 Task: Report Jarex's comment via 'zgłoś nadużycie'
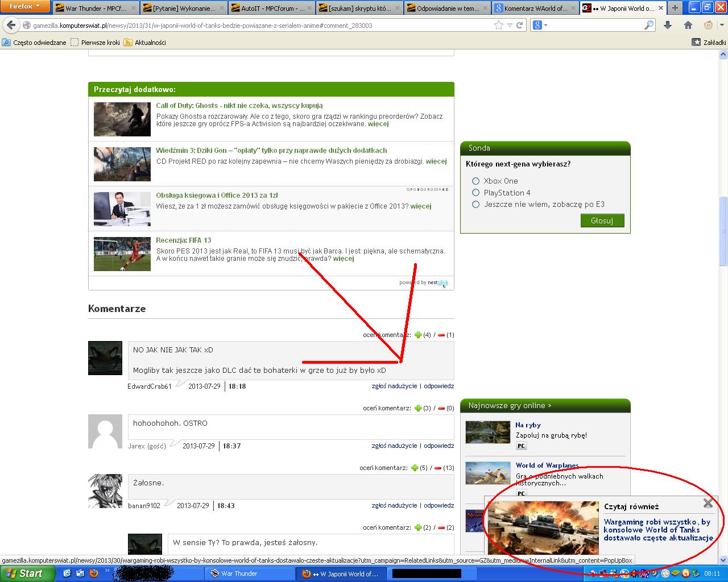(x=394, y=446)
